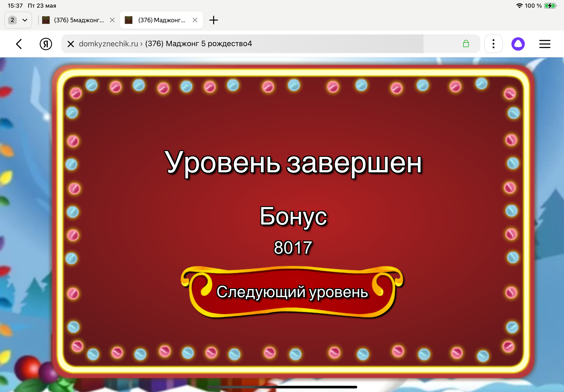This screenshot has width=564, height=392.
Task: Open the hamburger browser menu
Action: [545, 44]
